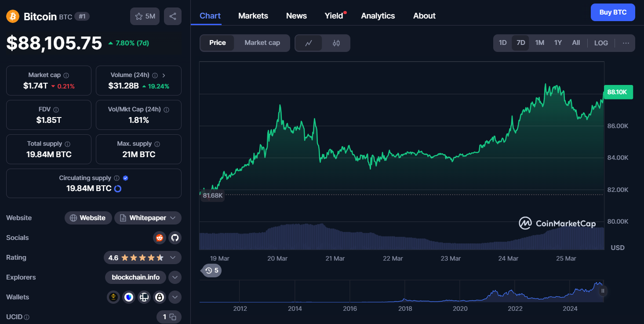Open Volume (24h) details arrow

pyautogui.click(x=164, y=75)
